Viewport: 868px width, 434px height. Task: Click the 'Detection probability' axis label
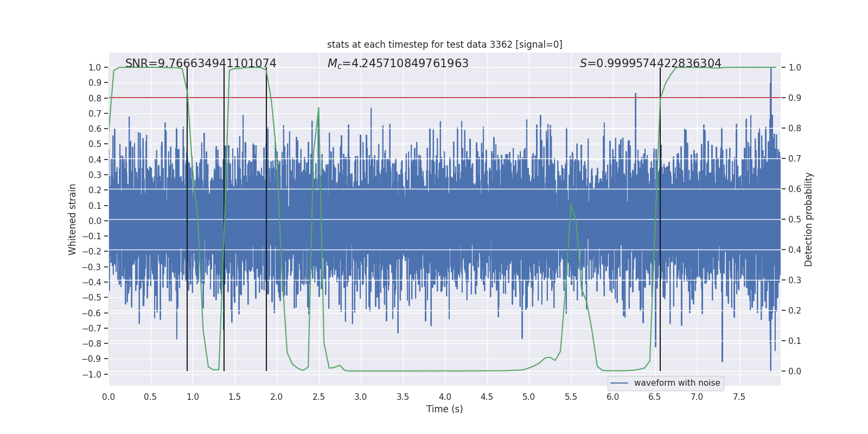pos(809,219)
